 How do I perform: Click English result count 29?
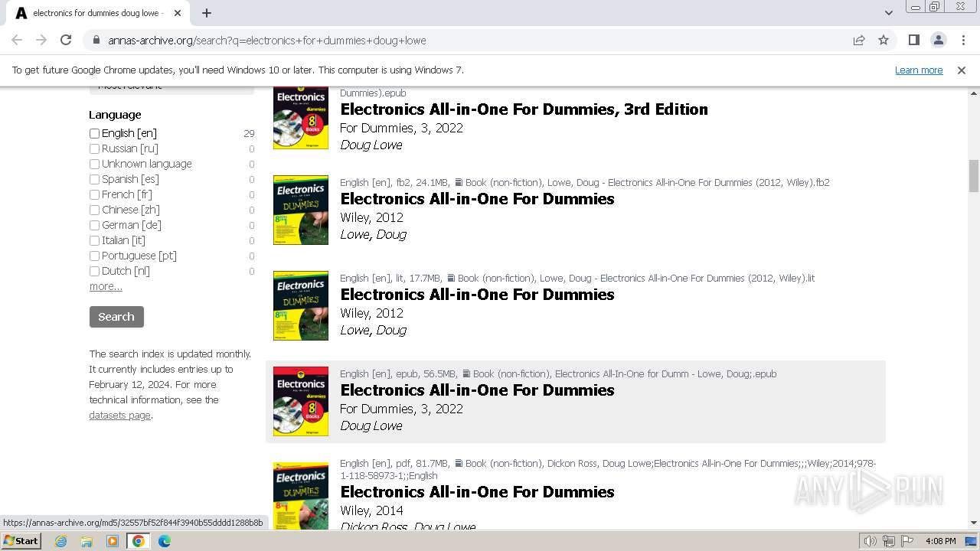(249, 133)
